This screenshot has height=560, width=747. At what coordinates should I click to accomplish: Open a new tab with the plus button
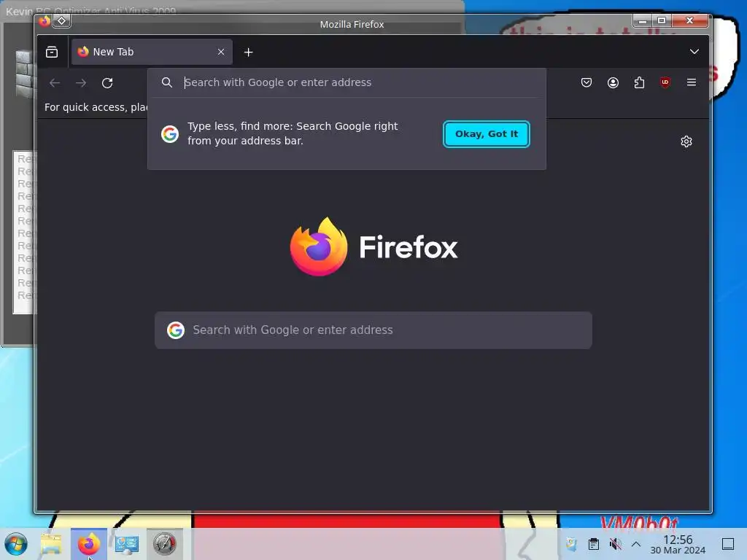pos(248,52)
